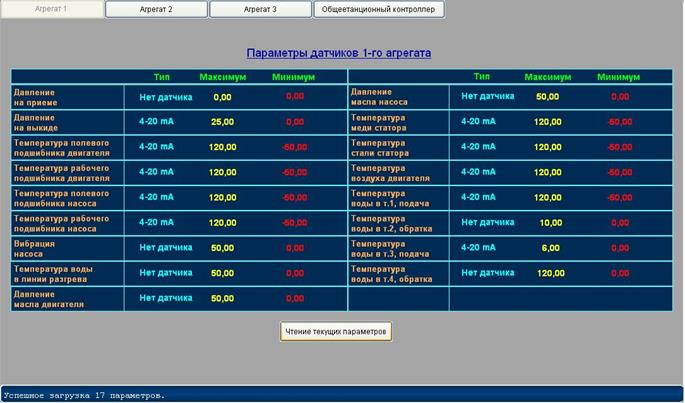685x403 pixels.
Task: Open the Агрегат 3 tab
Action: click(x=260, y=9)
